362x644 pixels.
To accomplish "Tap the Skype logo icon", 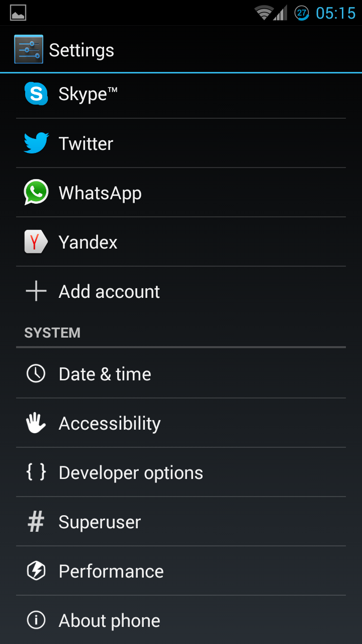I will point(36,94).
